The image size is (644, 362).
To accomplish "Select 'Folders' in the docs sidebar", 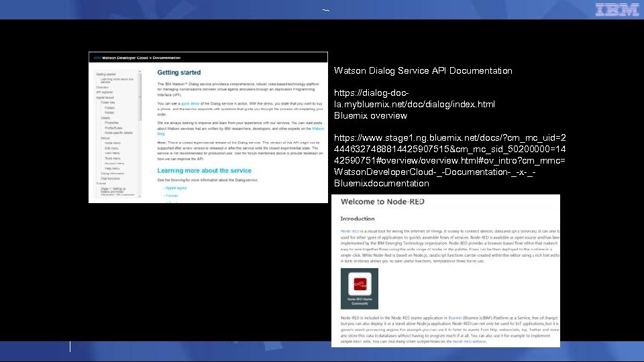I will [x=109, y=107].
